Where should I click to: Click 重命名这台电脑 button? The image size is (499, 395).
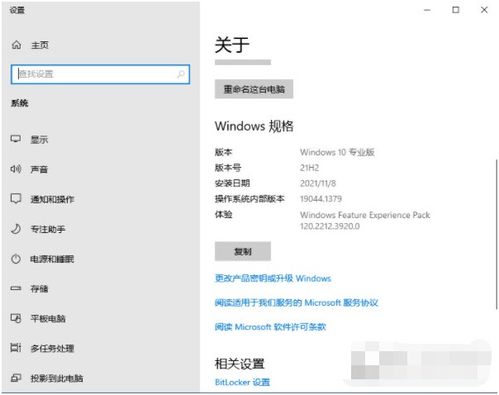[x=254, y=89]
